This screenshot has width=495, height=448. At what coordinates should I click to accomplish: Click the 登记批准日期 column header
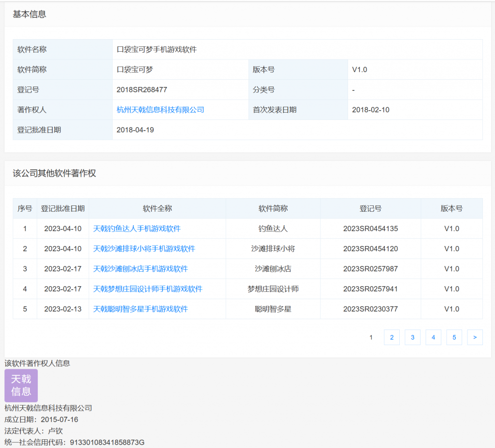(63, 209)
